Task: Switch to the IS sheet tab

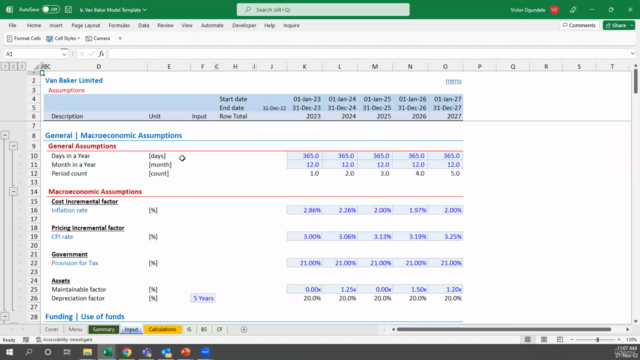Action: click(189, 329)
